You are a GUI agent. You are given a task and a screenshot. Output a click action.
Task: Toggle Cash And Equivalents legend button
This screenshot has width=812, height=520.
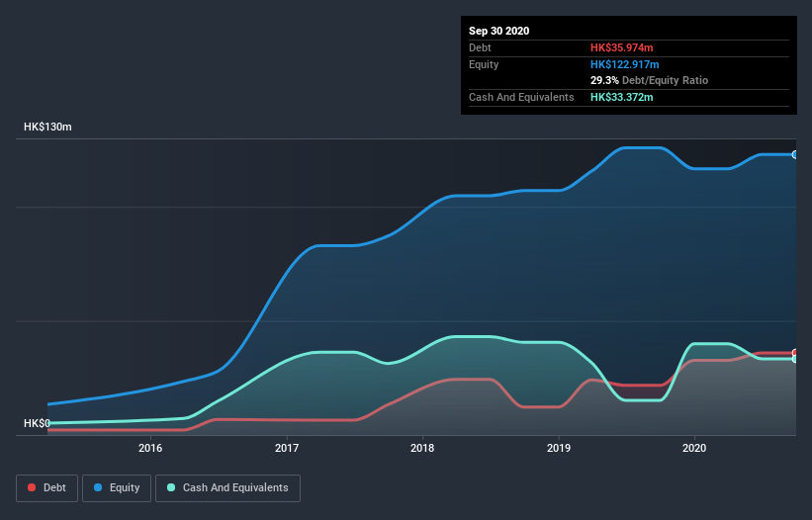tap(227, 488)
